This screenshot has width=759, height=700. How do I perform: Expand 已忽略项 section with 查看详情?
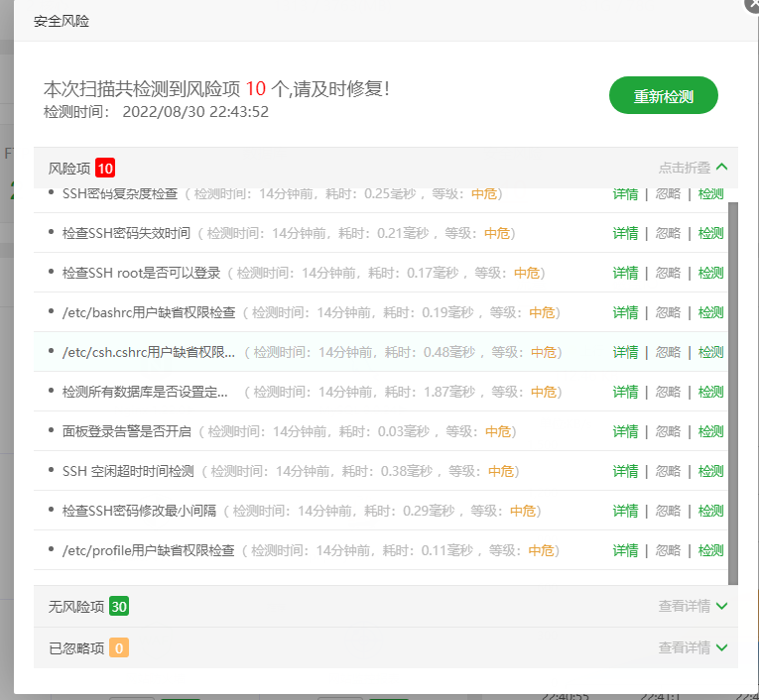693,647
